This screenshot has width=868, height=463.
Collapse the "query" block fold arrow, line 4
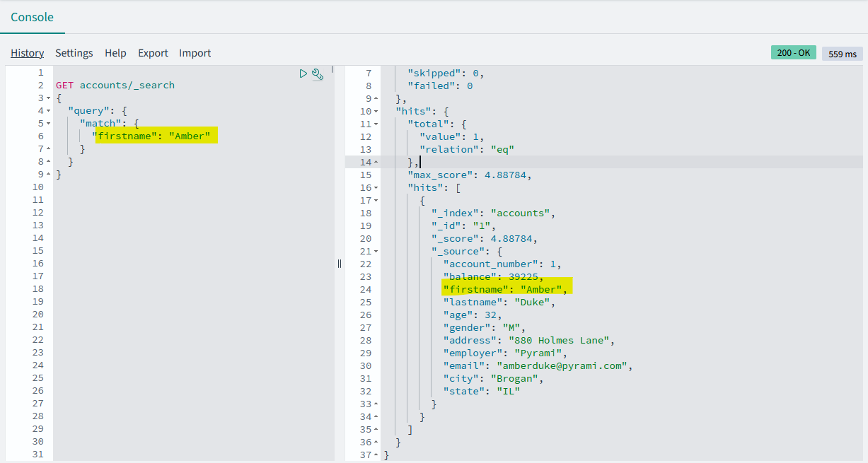[48, 111]
